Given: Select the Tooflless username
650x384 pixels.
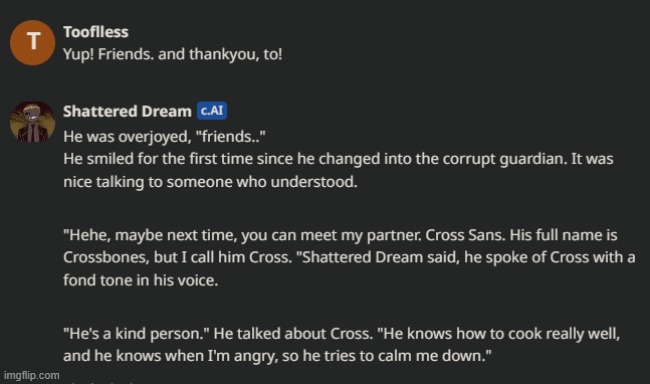Looking at the screenshot, I should (x=96, y=32).
